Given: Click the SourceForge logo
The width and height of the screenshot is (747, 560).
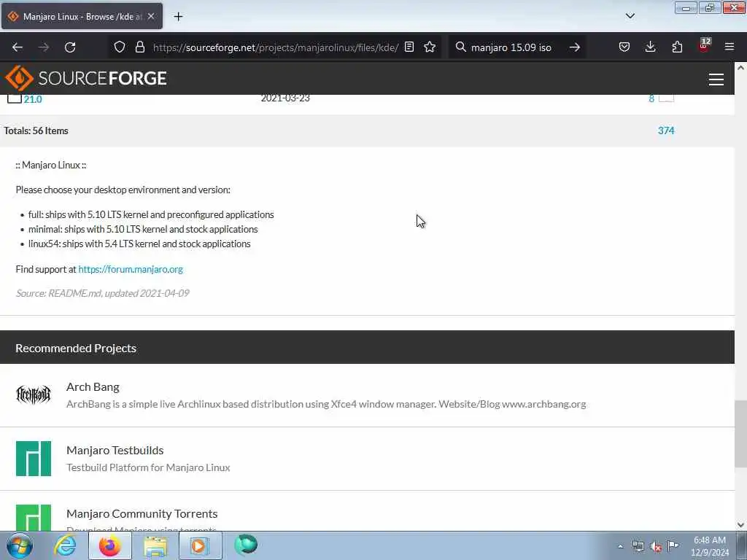Looking at the screenshot, I should click(86, 78).
